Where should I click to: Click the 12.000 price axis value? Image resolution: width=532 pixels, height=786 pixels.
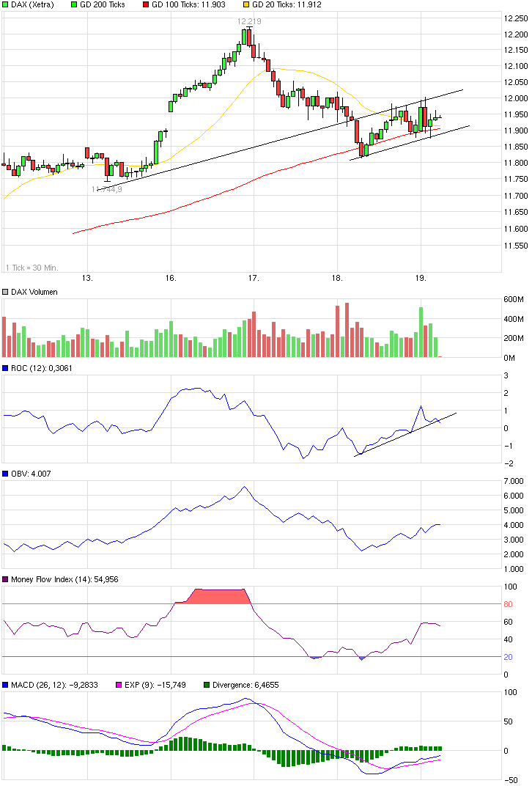[x=515, y=98]
